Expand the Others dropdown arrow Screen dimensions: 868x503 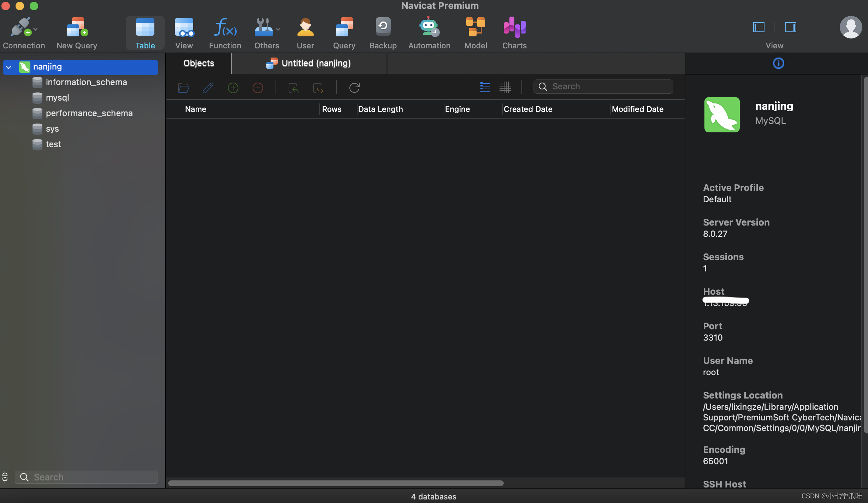pyautogui.click(x=278, y=29)
